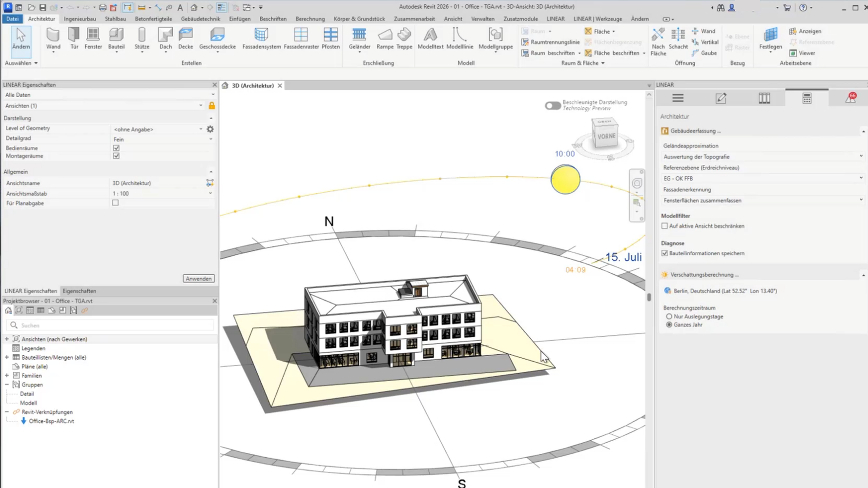
Task: Toggle the Beschleunigte Darstellung switch
Action: pos(553,105)
